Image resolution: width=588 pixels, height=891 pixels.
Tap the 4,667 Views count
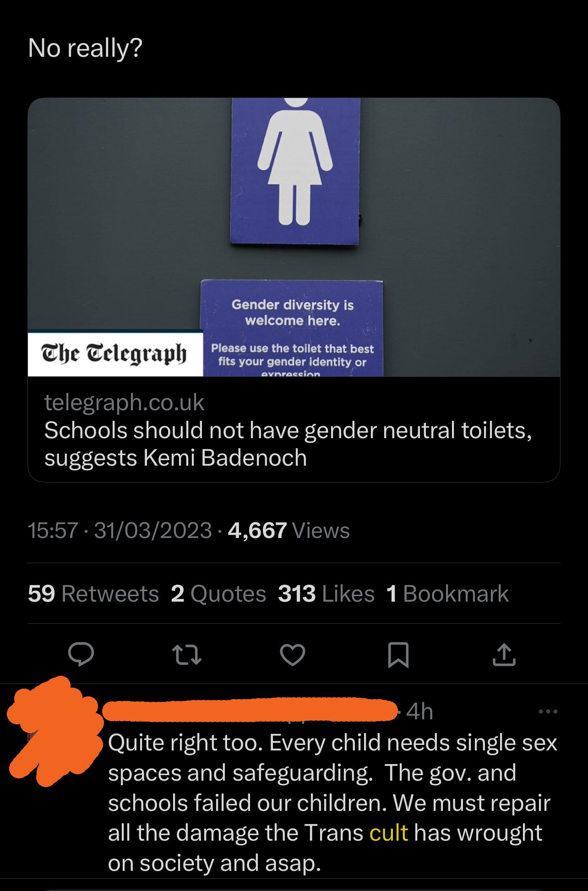pos(289,530)
